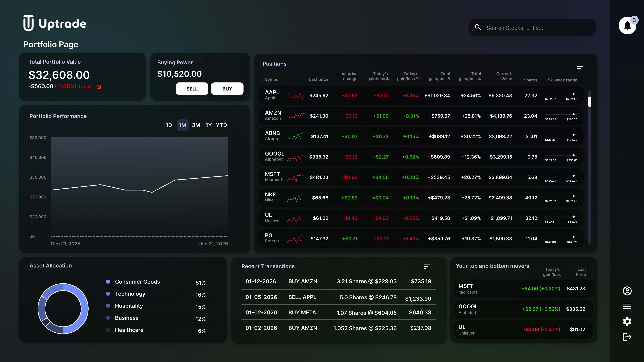Open MSFT in top movers
The height and width of the screenshot is (362, 644).
click(523, 289)
